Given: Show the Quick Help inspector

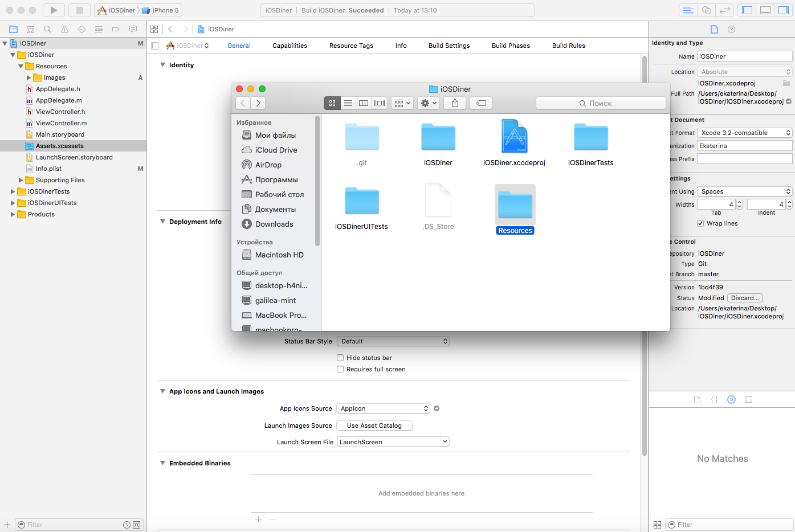Looking at the screenshot, I should click(x=732, y=29).
